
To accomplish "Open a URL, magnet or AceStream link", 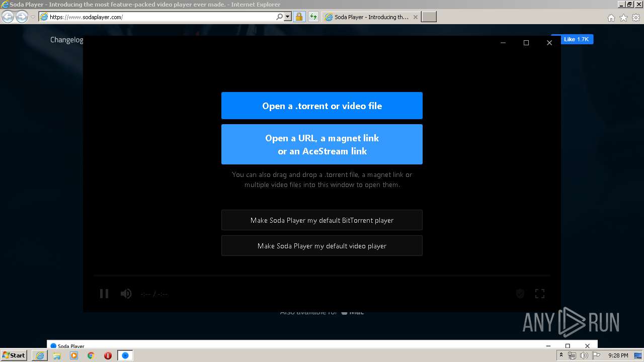I will (322, 144).
